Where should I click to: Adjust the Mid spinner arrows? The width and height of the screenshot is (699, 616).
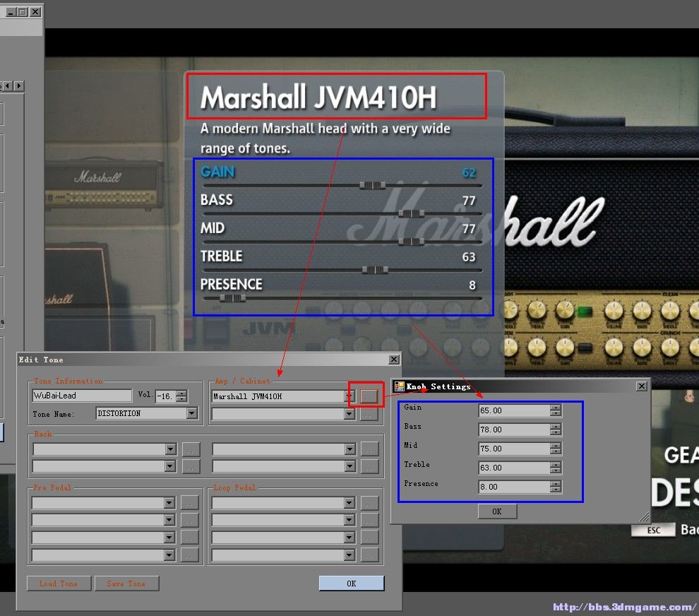pos(556,449)
